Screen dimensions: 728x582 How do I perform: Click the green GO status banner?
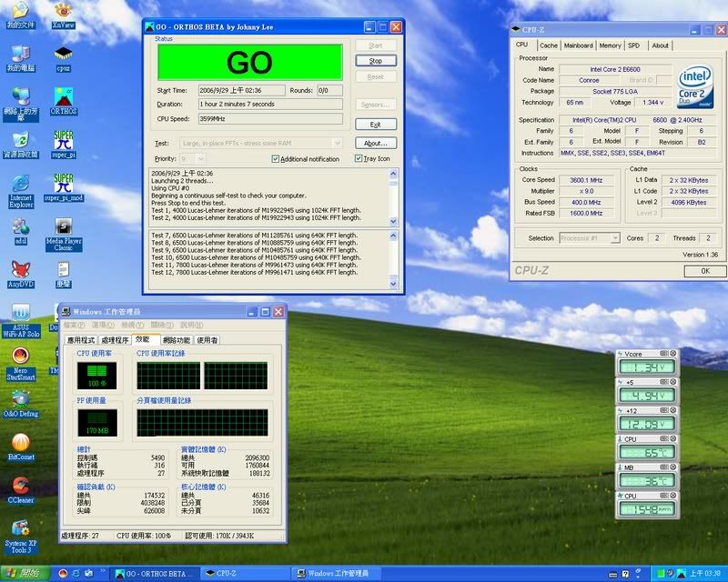point(249,62)
